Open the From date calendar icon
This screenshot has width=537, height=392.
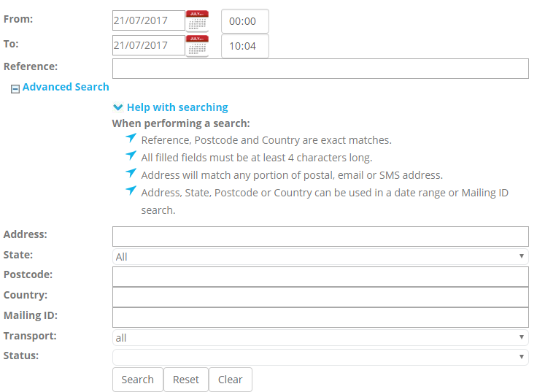(x=197, y=20)
